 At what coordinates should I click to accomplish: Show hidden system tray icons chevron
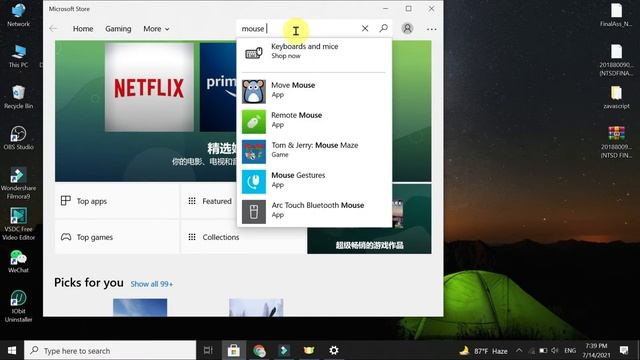[519, 351]
